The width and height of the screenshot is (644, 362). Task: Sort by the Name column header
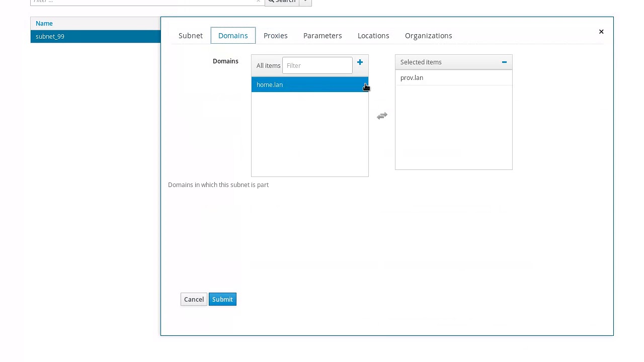point(44,24)
